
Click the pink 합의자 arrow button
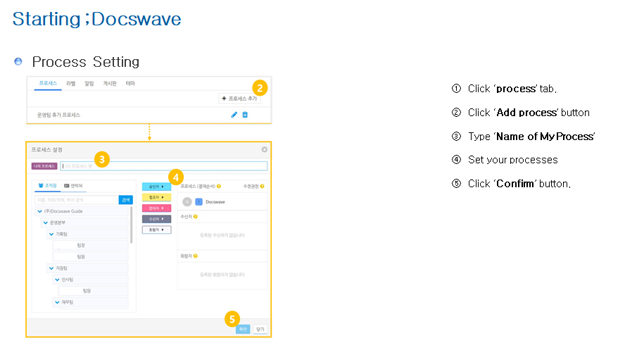[156, 208]
